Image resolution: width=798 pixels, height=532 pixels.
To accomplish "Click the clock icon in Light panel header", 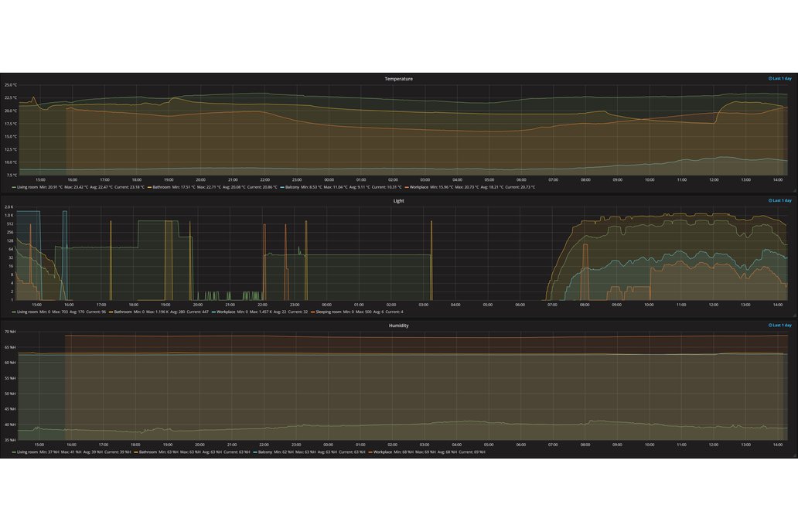I will pos(769,200).
